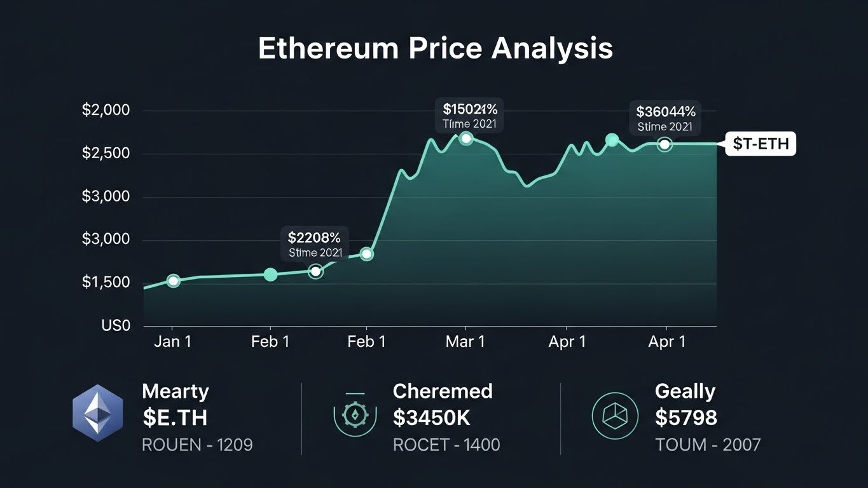Image resolution: width=868 pixels, height=488 pixels.
Task: Click the Mearty $E.TH stat text
Action: tap(175, 417)
